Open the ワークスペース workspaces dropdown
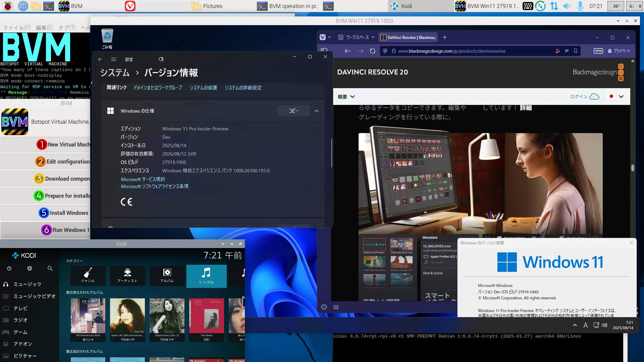644x362 pixels. coord(356,37)
